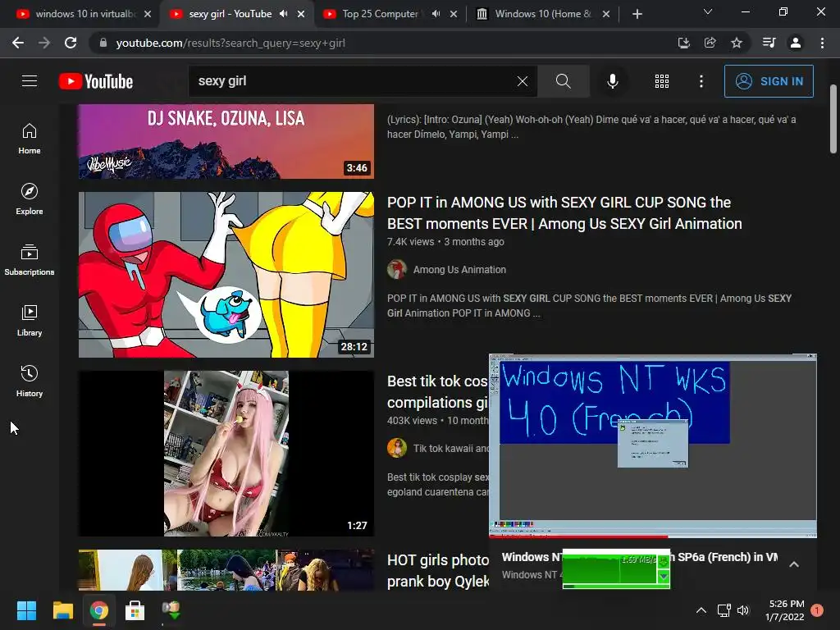
Task: Open File Explorer from the taskbar
Action: pyautogui.click(x=62, y=610)
